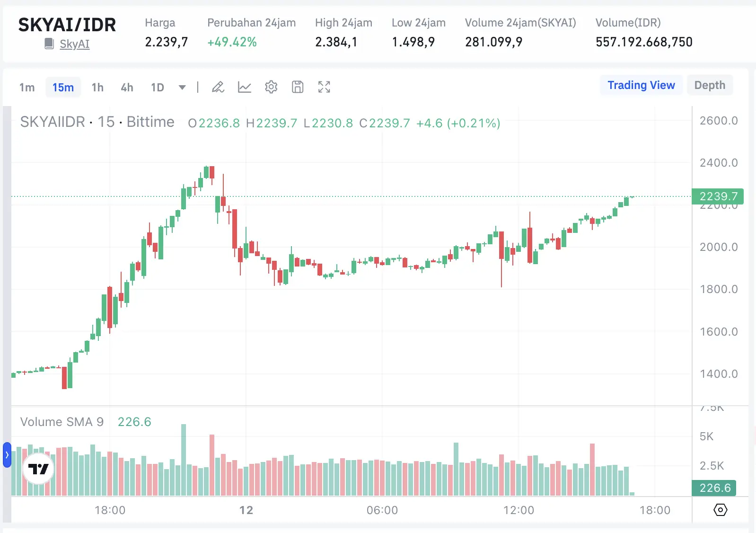This screenshot has height=533, width=756.
Task: Open the extra timeframe dropdown arrow
Action: tap(182, 87)
